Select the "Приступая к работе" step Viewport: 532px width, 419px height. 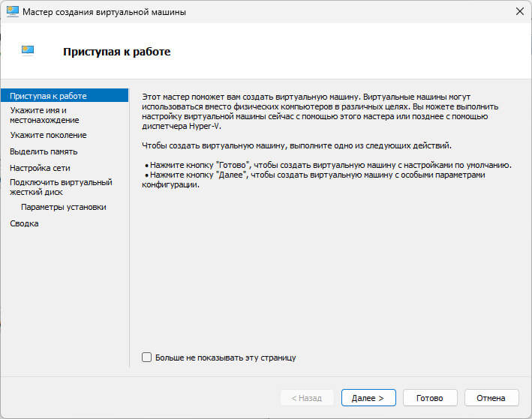pyautogui.click(x=65, y=96)
